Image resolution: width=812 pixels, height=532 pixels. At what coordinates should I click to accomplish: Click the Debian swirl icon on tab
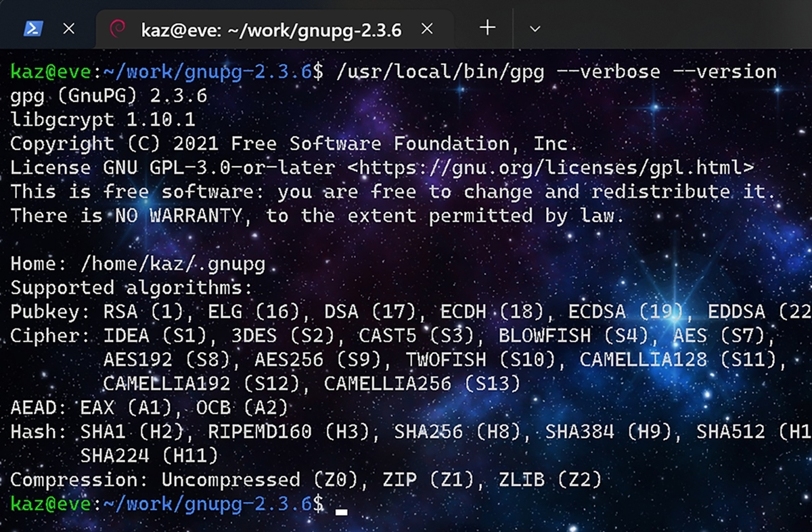118,29
